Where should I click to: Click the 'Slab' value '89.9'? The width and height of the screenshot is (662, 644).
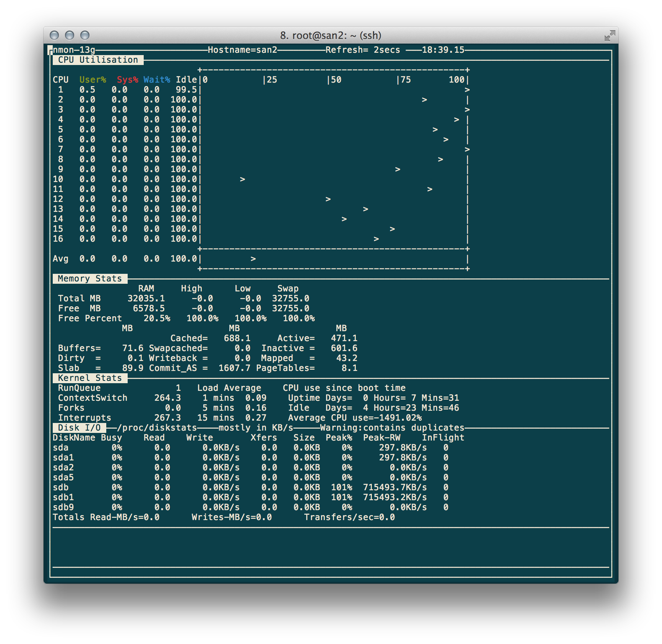[133, 368]
